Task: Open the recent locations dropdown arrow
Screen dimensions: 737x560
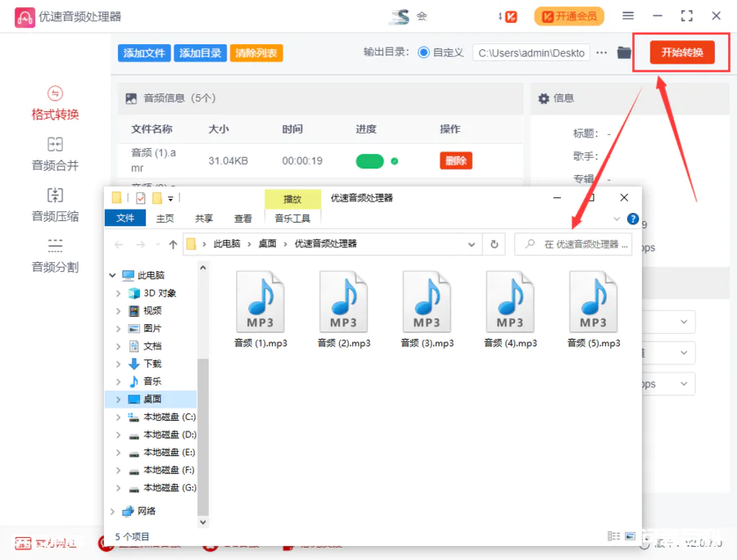Action: click(158, 244)
